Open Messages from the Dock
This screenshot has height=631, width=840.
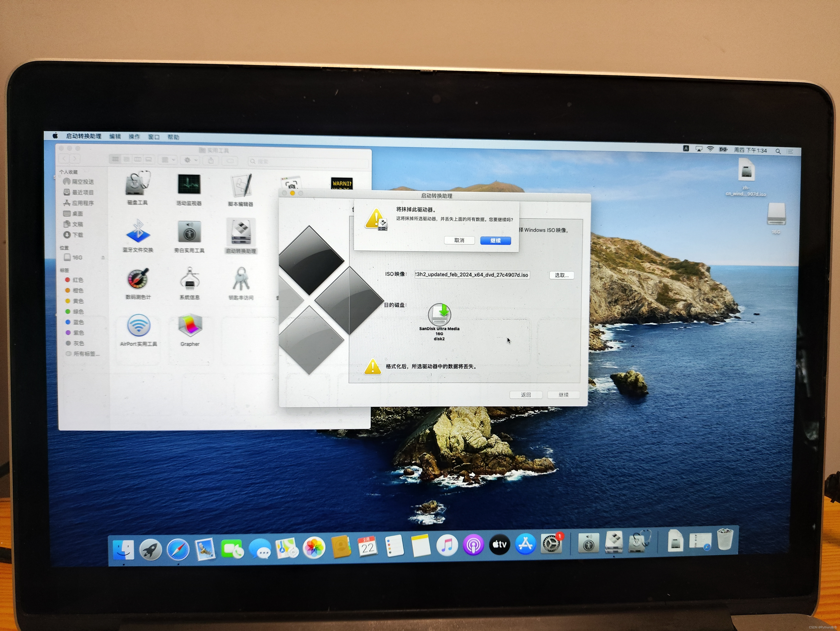260,549
